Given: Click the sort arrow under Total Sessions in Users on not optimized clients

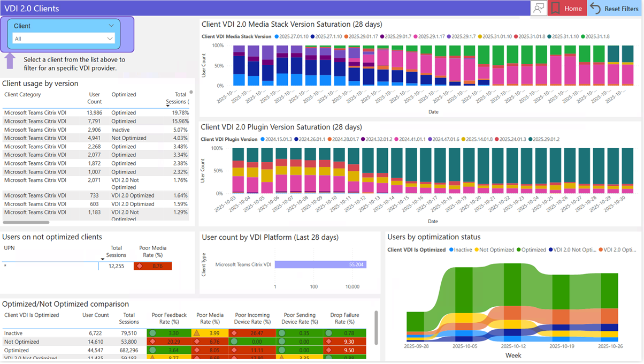Looking at the screenshot, I should click(x=103, y=260).
